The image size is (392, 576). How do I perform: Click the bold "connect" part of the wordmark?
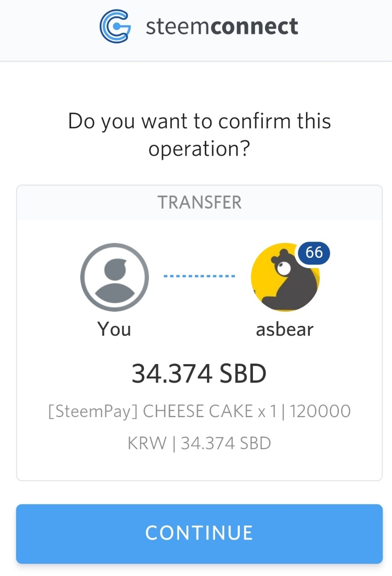[x=254, y=27]
